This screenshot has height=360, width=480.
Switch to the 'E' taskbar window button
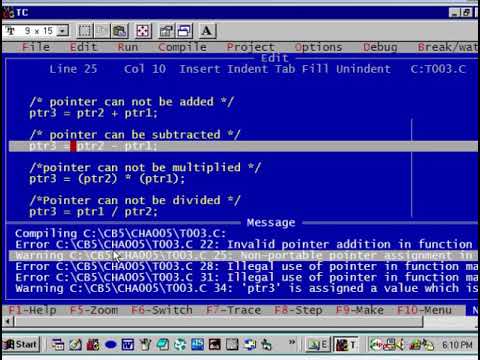tap(318, 345)
